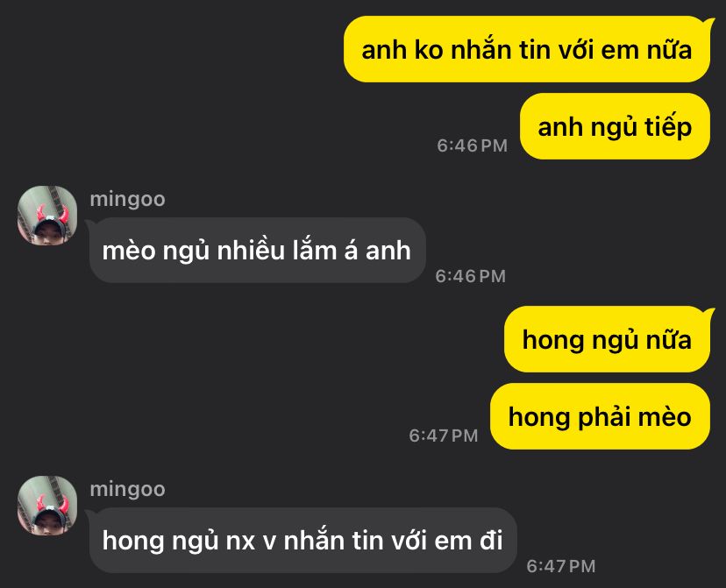Select the gray 'mèo ngủ nhiều lắm á anh' bubble

click(257, 251)
